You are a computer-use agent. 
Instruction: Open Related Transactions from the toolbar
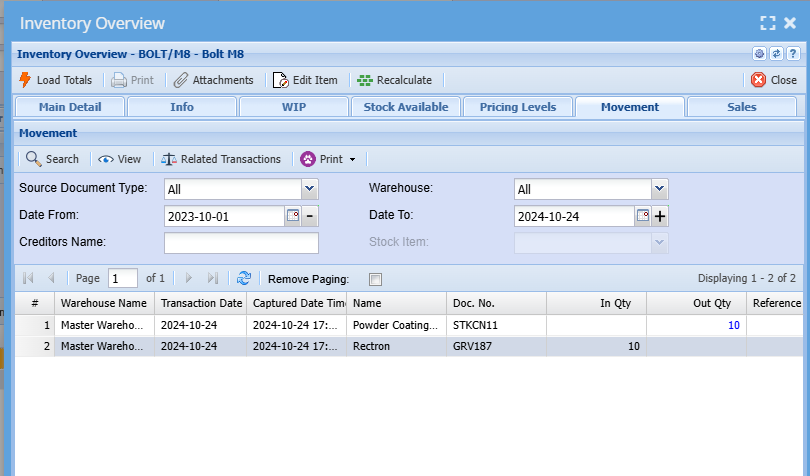point(169,159)
